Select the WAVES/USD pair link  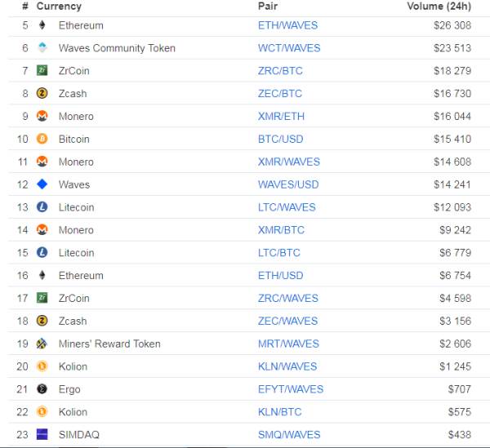click(x=288, y=184)
